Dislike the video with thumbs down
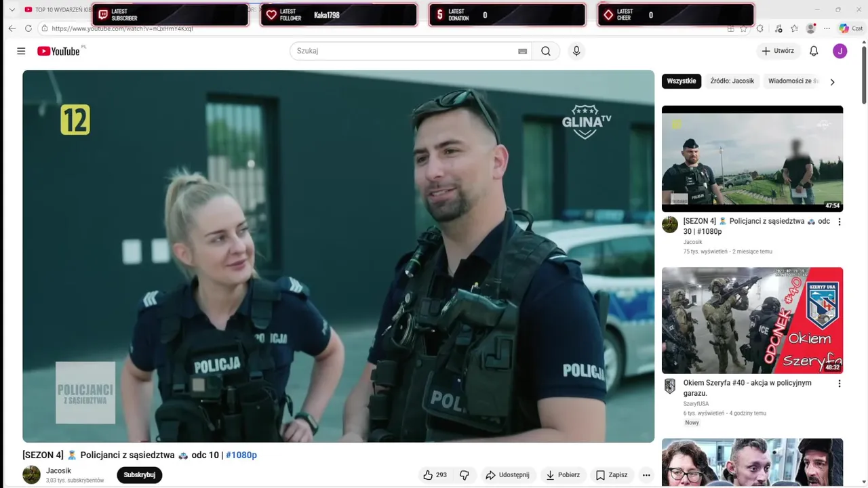 (465, 475)
